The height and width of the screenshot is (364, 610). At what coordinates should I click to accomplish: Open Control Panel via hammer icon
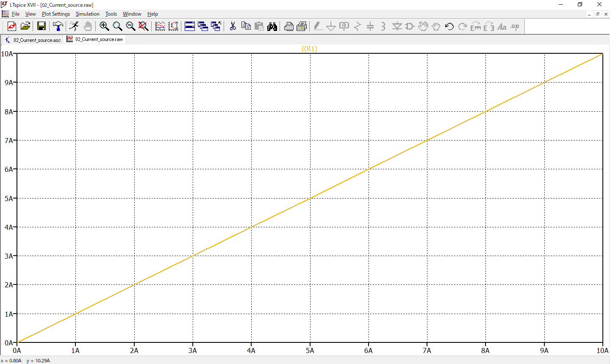pyautogui.click(x=58, y=27)
